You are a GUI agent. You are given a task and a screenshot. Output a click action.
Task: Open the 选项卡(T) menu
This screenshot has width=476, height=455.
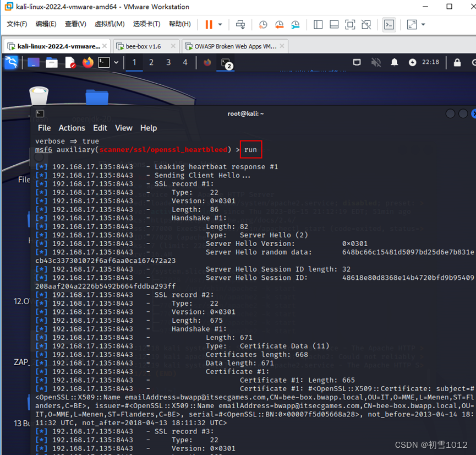[x=146, y=24]
